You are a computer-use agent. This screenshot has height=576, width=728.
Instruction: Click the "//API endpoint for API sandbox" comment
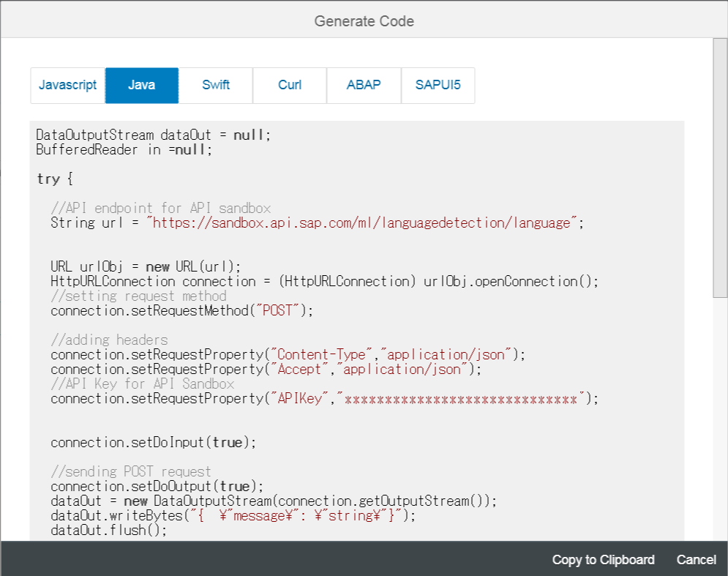[160, 209]
